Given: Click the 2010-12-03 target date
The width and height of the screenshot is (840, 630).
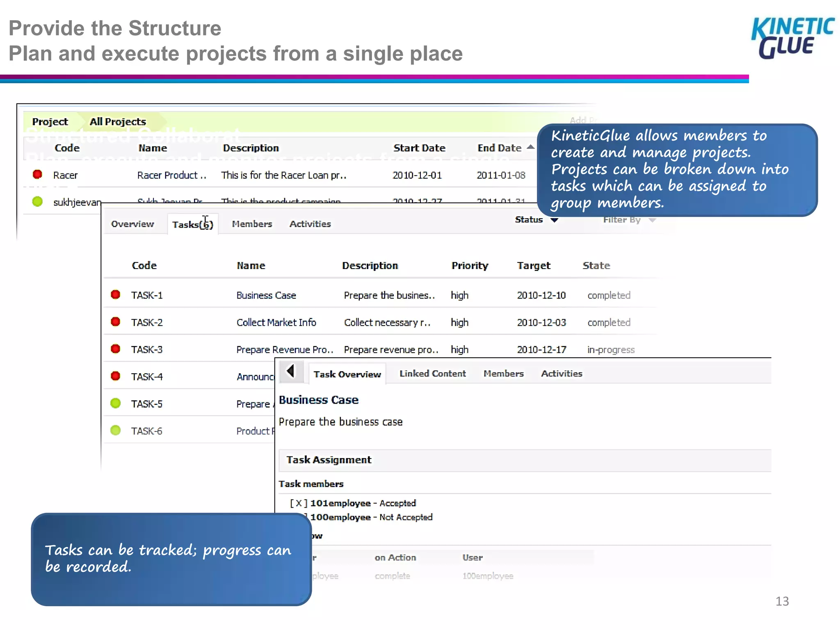Looking at the screenshot, I should (x=541, y=322).
